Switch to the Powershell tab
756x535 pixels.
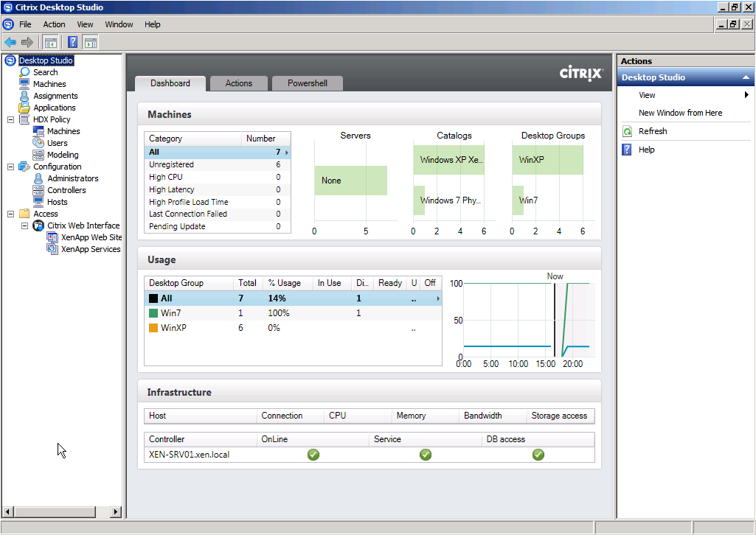[x=307, y=83]
